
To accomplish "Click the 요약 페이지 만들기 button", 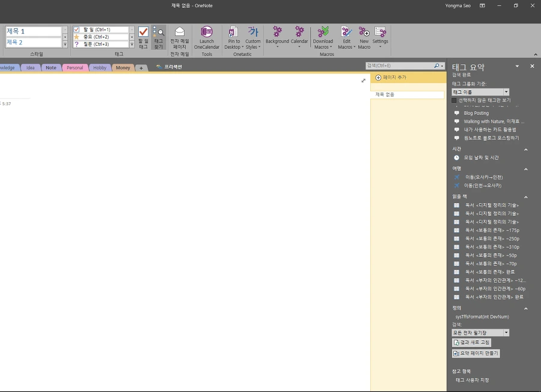I will click(x=476, y=354).
